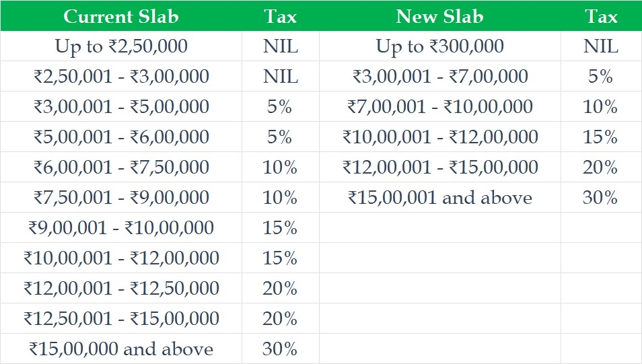
Task: Select the New Slab column header
Action: (440, 16)
